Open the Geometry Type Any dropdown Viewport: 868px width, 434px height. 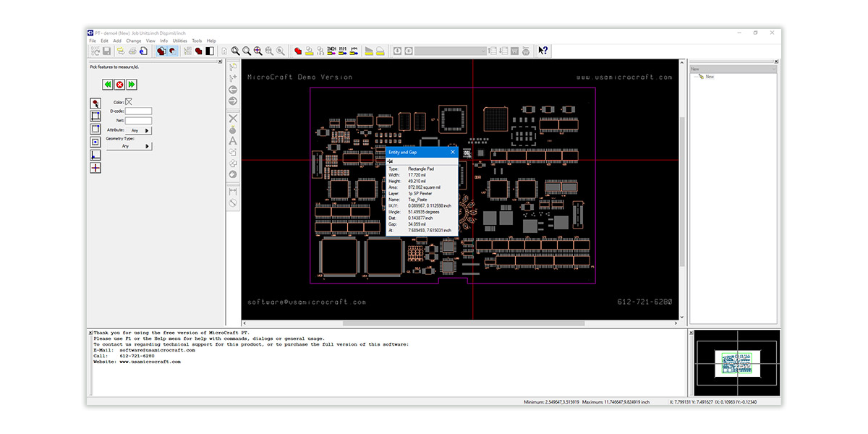[x=129, y=146]
